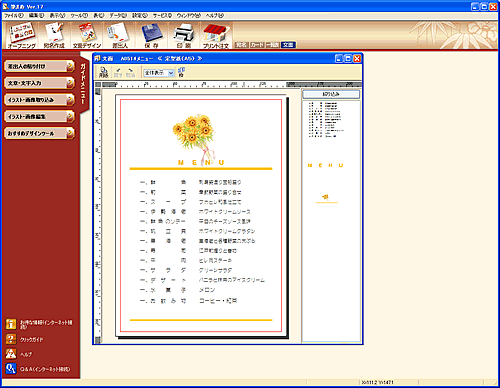Open the 設定(S) menu
The image size is (500, 388).
(140, 15)
